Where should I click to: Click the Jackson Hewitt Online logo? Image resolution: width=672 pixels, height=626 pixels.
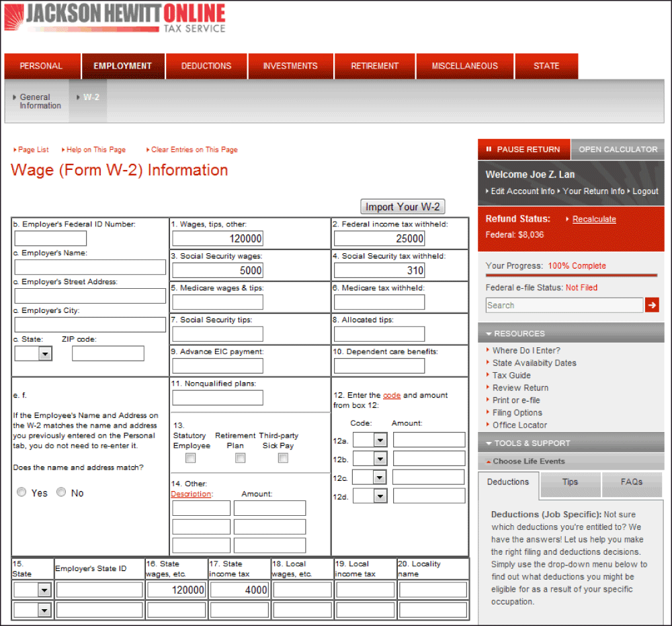pos(115,18)
